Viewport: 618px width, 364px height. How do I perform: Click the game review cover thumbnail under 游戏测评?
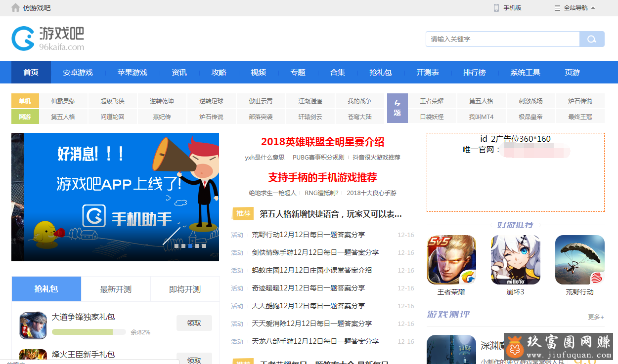[451, 350]
